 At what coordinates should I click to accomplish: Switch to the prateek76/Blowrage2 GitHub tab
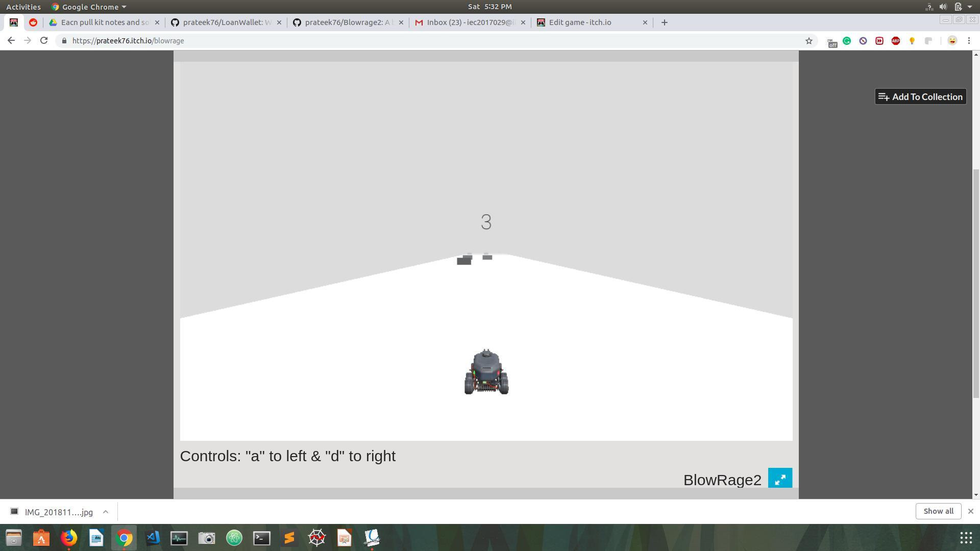coord(348,22)
